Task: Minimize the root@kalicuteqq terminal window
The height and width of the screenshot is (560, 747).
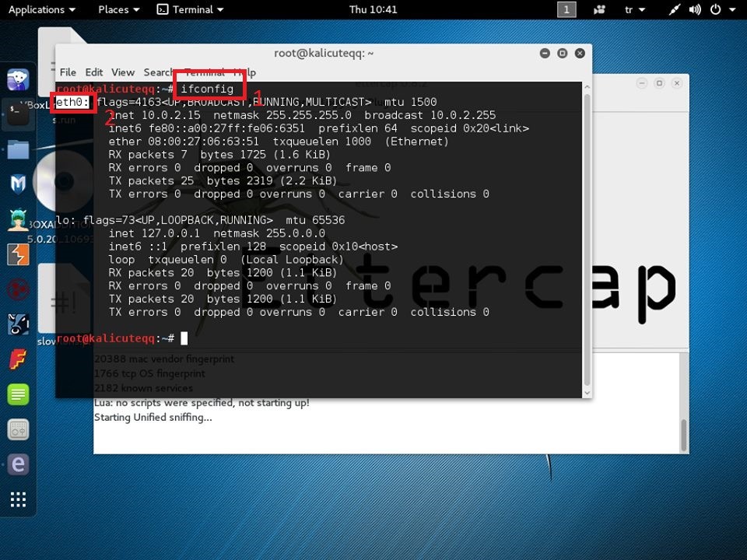Action: click(545, 54)
